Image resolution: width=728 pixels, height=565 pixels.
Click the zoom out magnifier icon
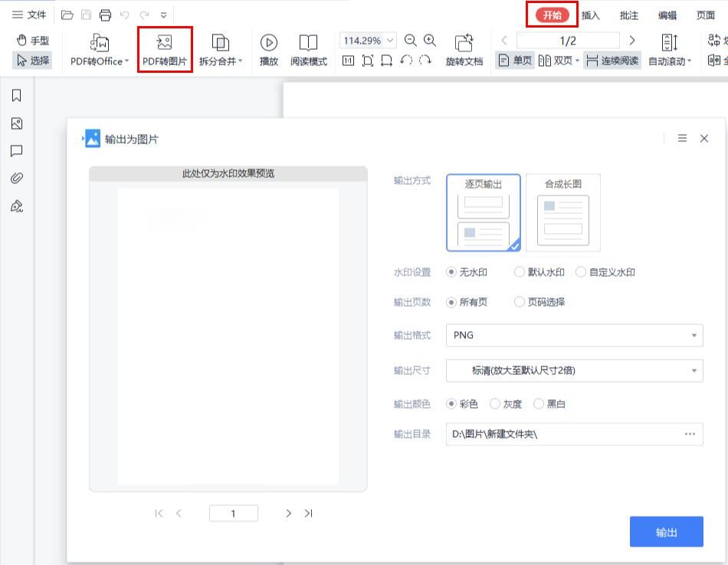click(x=411, y=41)
